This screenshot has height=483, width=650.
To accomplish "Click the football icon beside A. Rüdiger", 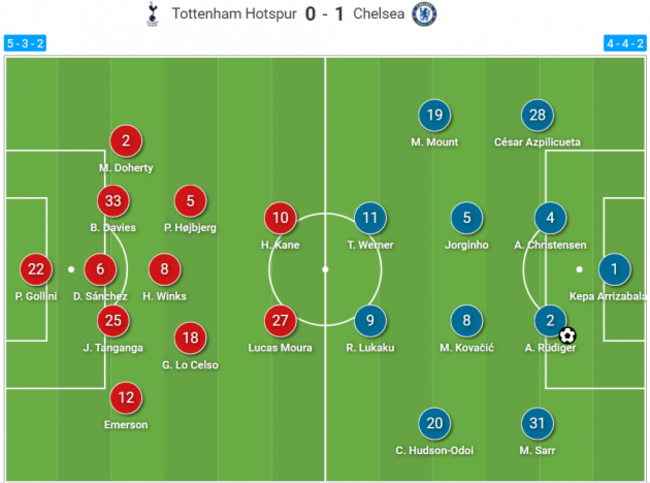I will [567, 335].
